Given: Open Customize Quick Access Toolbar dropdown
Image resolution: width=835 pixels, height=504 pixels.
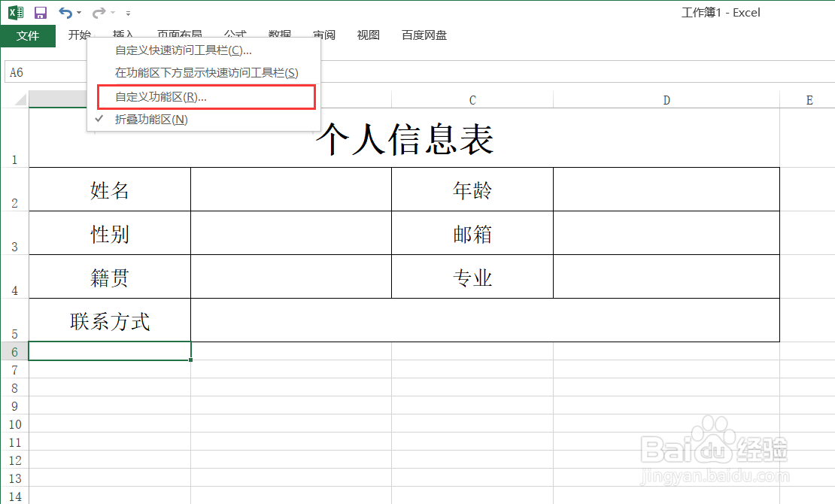Looking at the screenshot, I should coord(128,13).
